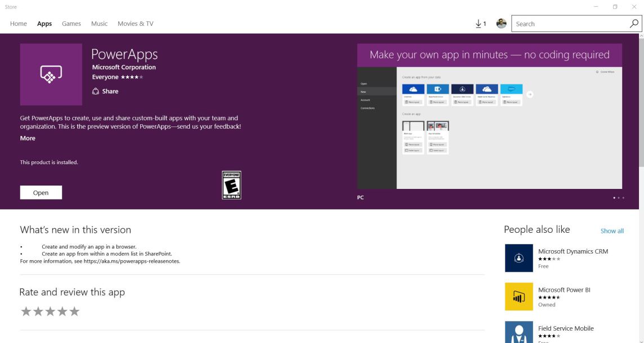
Task: View downloads and updates icon
Action: pyautogui.click(x=481, y=24)
